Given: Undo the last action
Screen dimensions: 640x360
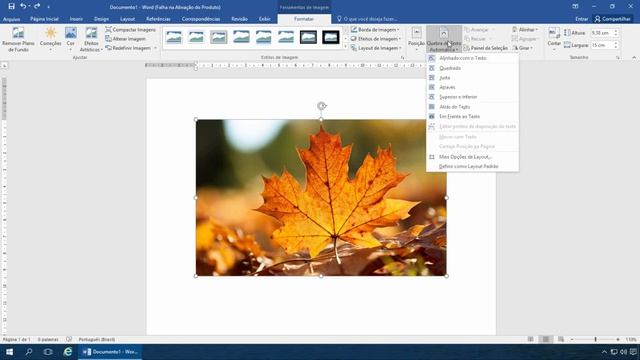Looking at the screenshot, I should (23, 7).
